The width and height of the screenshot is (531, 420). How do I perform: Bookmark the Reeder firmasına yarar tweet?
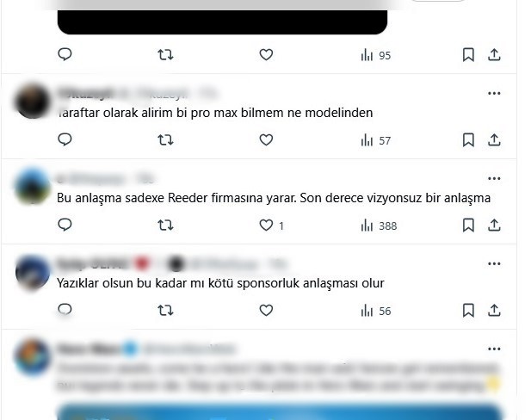(468, 225)
